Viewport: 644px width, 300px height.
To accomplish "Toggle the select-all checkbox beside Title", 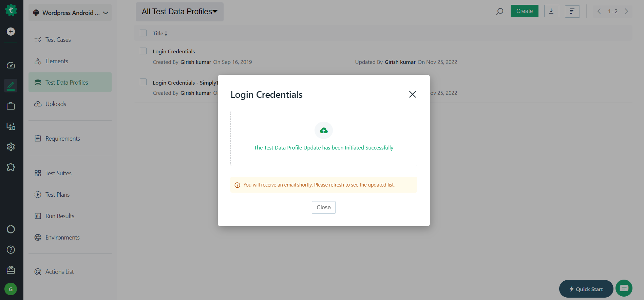I will 143,33.
